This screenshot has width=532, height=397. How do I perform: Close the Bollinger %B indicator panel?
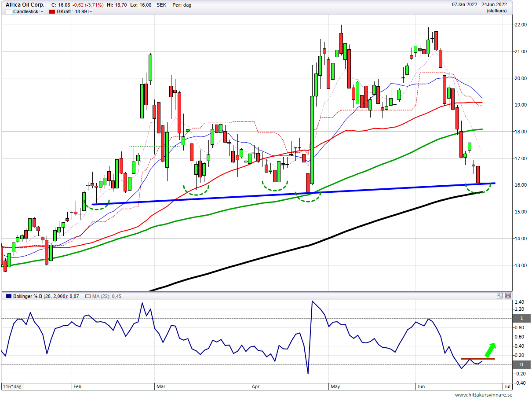click(508, 296)
